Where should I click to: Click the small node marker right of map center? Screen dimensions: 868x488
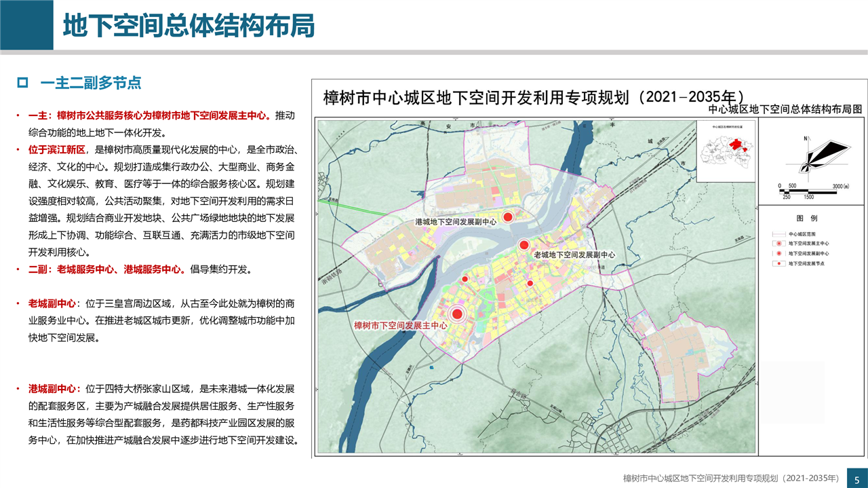(530, 283)
